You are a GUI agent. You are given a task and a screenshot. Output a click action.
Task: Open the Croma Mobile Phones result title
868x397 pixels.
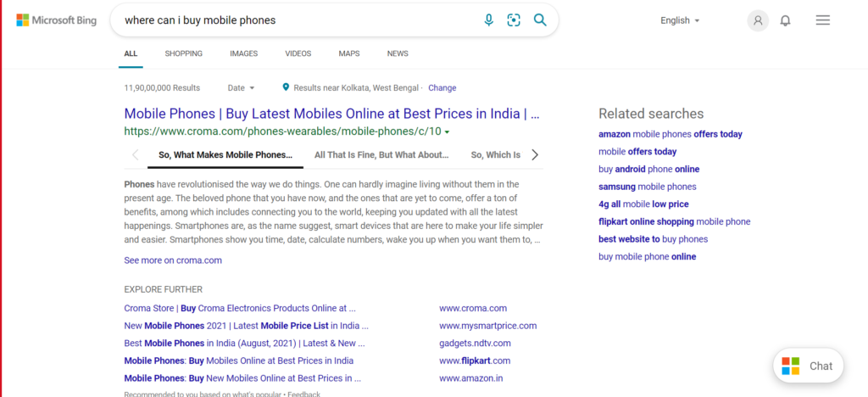pos(331,114)
